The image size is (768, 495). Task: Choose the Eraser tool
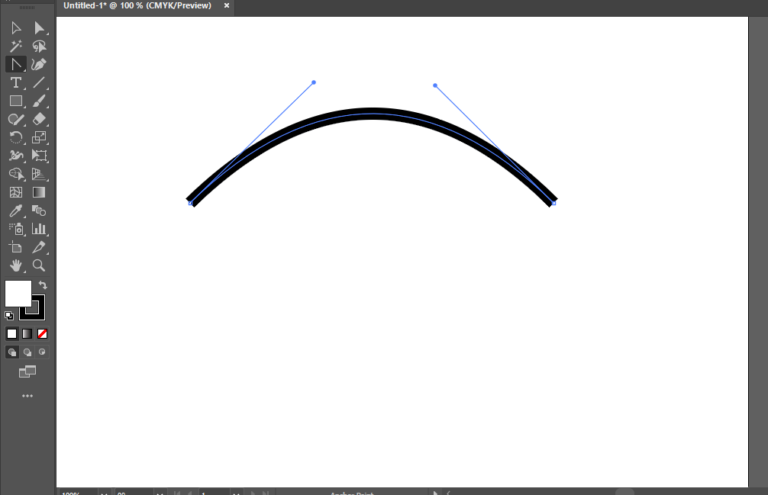(39, 119)
